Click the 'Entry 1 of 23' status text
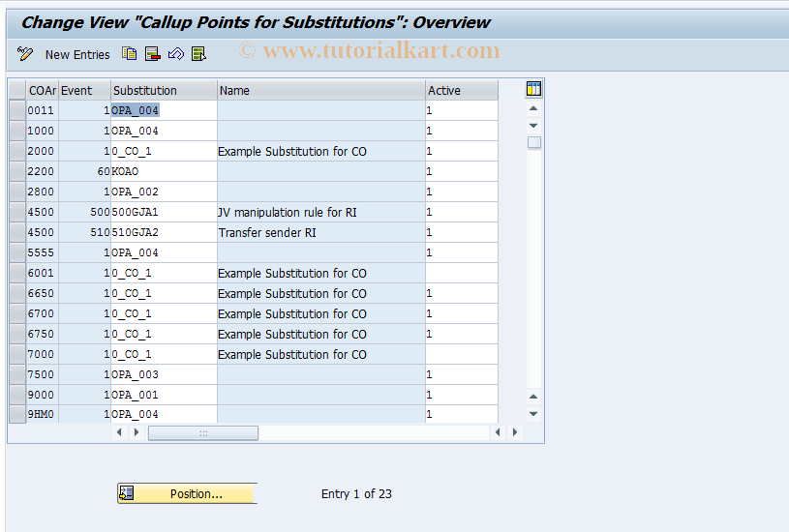 (x=356, y=493)
